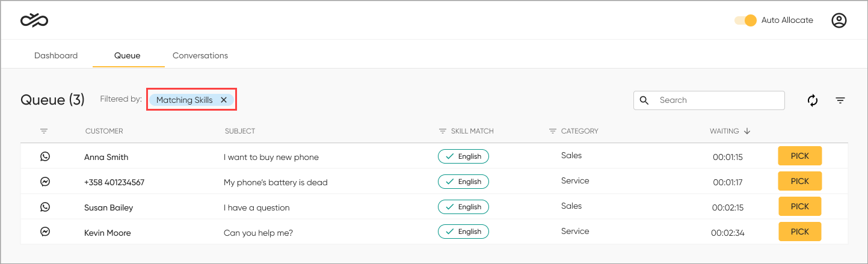Click the English skill tag for +358 401234567

point(463,182)
